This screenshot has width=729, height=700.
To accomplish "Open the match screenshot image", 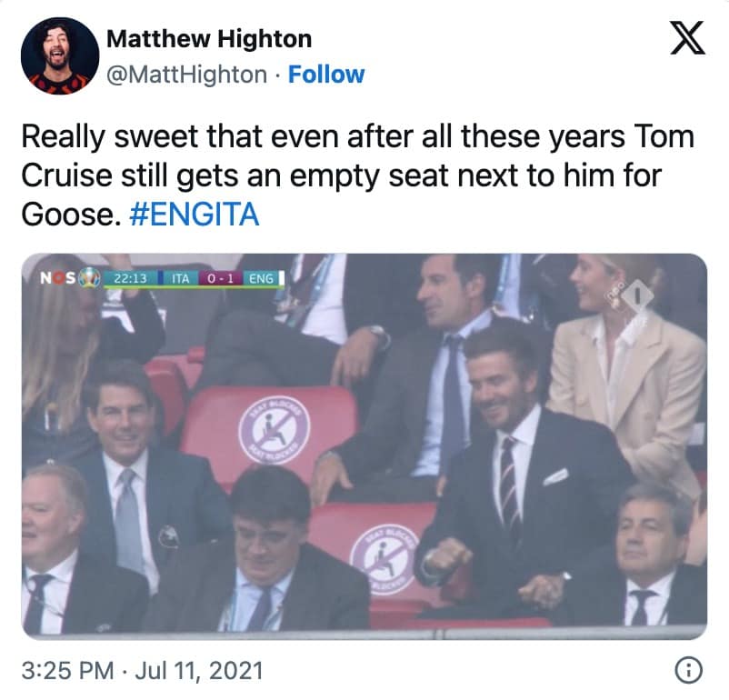I will click(364, 445).
